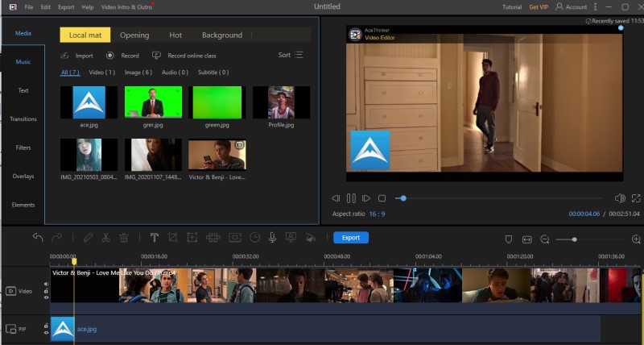
Task: Switch to the Opening tab
Action: (134, 35)
